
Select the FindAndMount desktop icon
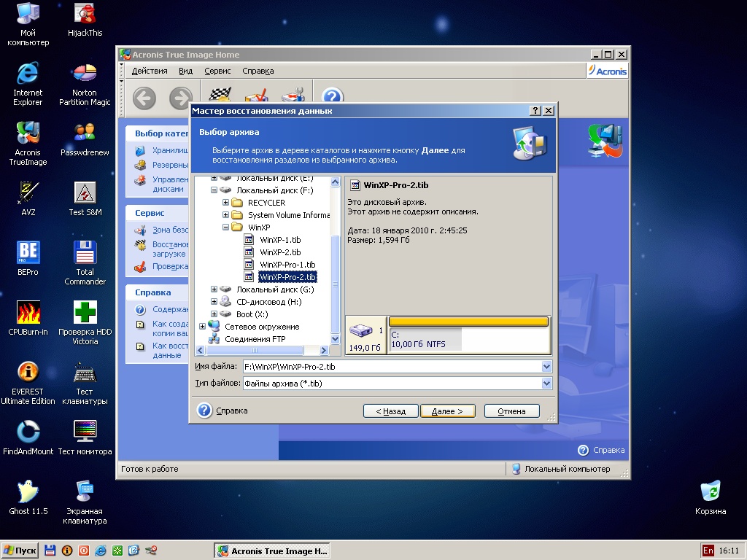(x=28, y=438)
